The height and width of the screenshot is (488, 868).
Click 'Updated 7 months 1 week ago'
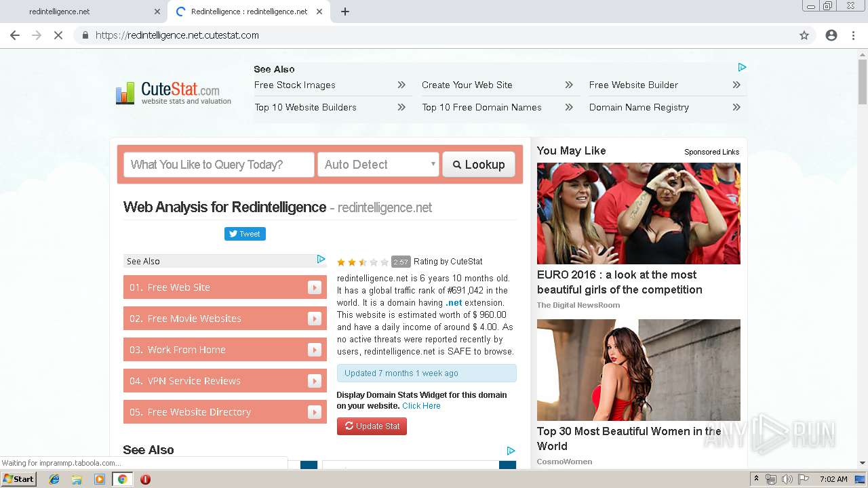point(427,373)
